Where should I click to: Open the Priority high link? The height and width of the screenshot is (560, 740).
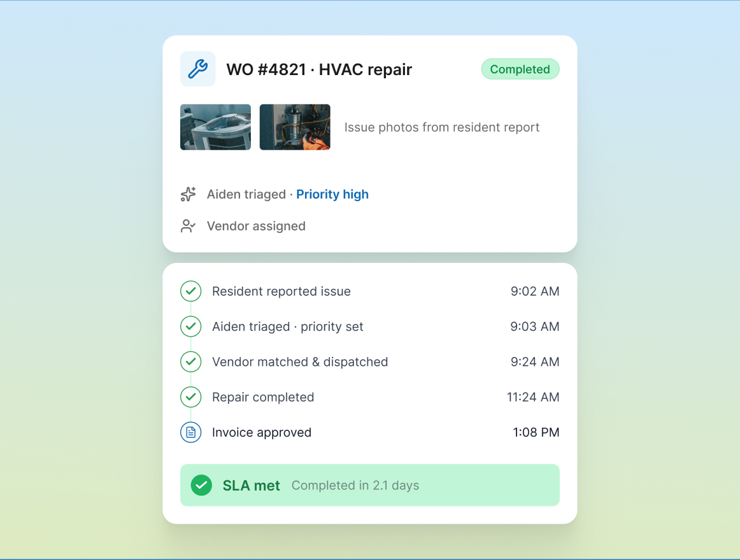(x=332, y=194)
